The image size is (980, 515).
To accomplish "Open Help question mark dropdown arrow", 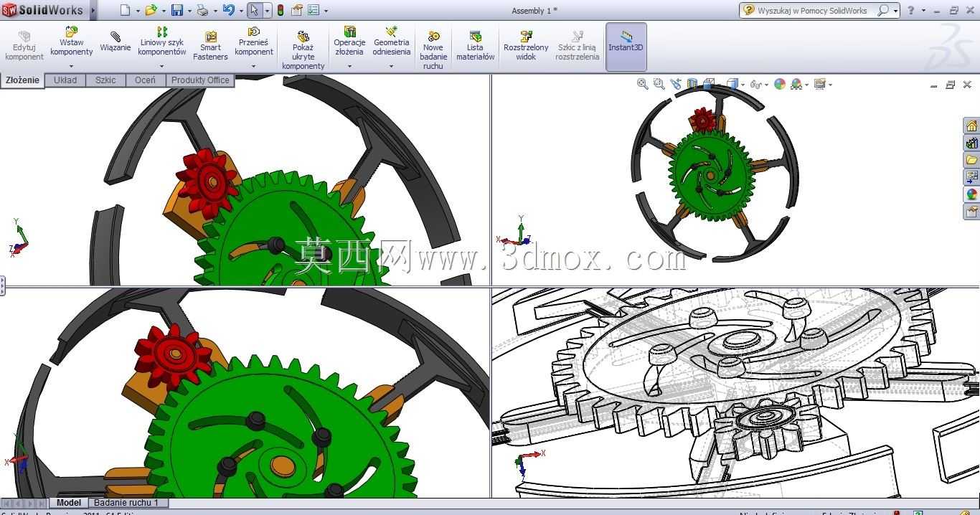I will (x=923, y=11).
